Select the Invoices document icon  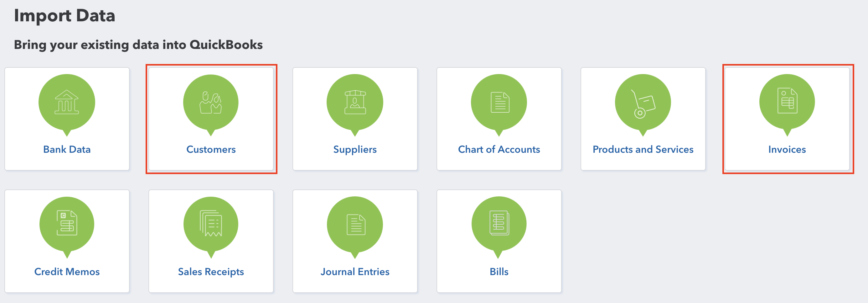(x=787, y=102)
